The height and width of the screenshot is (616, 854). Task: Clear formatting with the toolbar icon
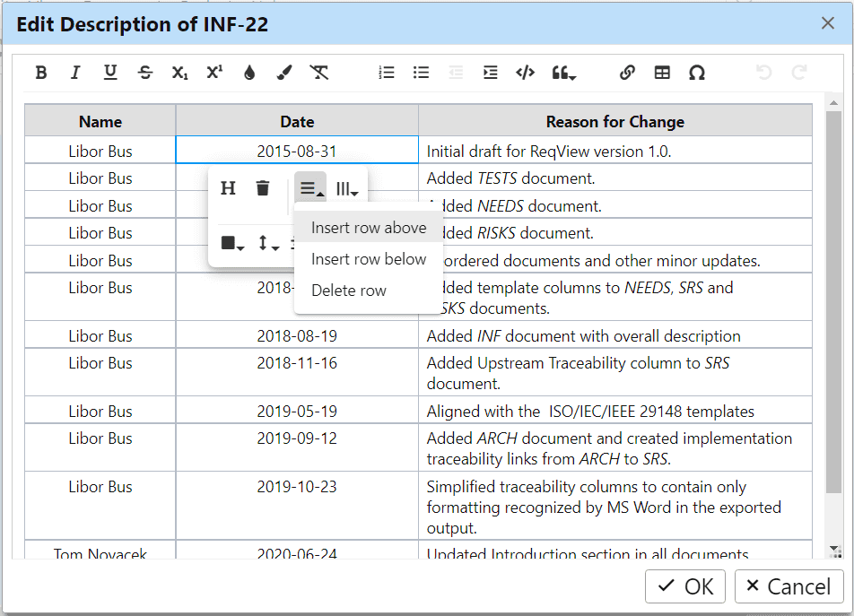pyautogui.click(x=319, y=73)
